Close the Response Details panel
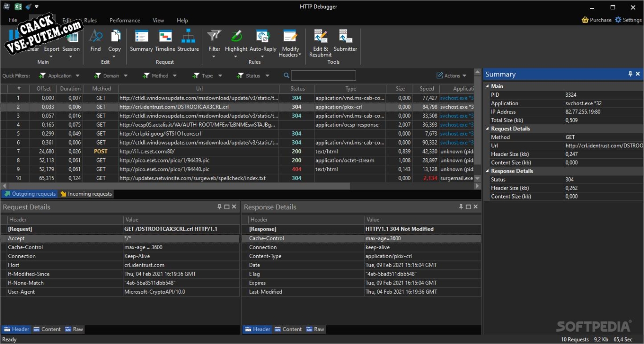Image resolution: width=644 pixels, height=344 pixels. click(x=475, y=207)
